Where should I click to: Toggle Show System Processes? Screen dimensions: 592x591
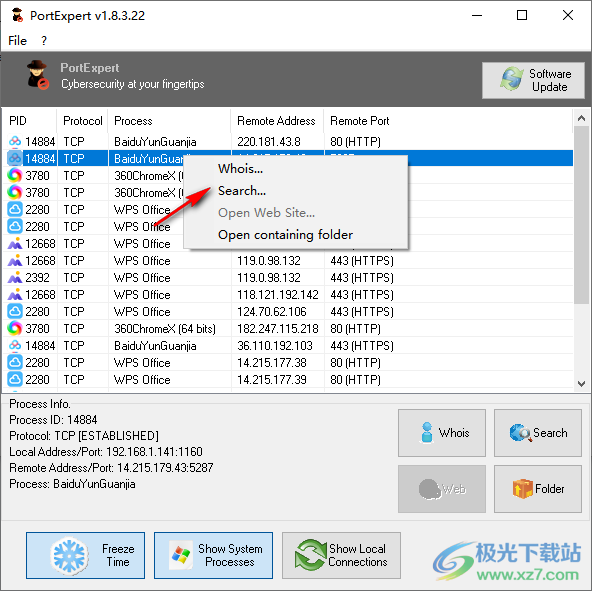[213, 555]
